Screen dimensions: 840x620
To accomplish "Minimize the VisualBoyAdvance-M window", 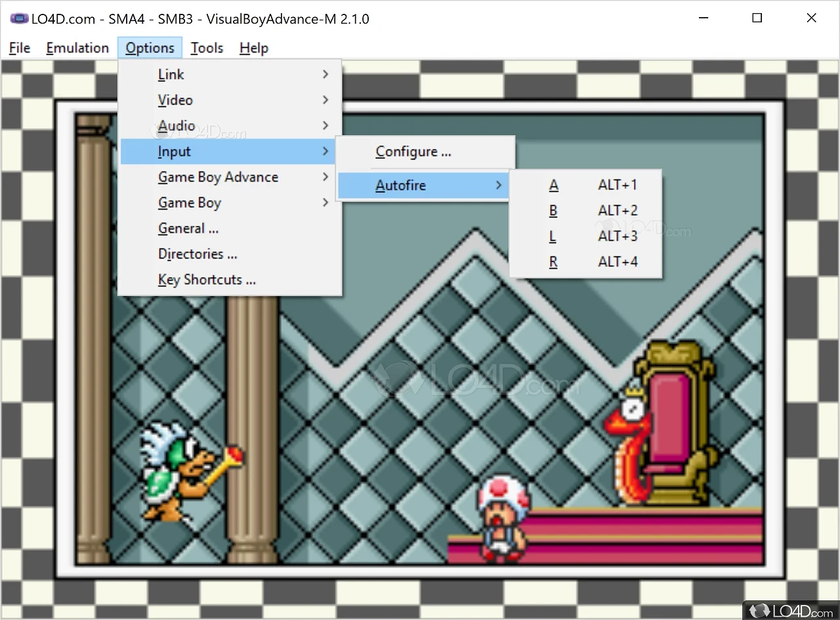I will coord(703,18).
